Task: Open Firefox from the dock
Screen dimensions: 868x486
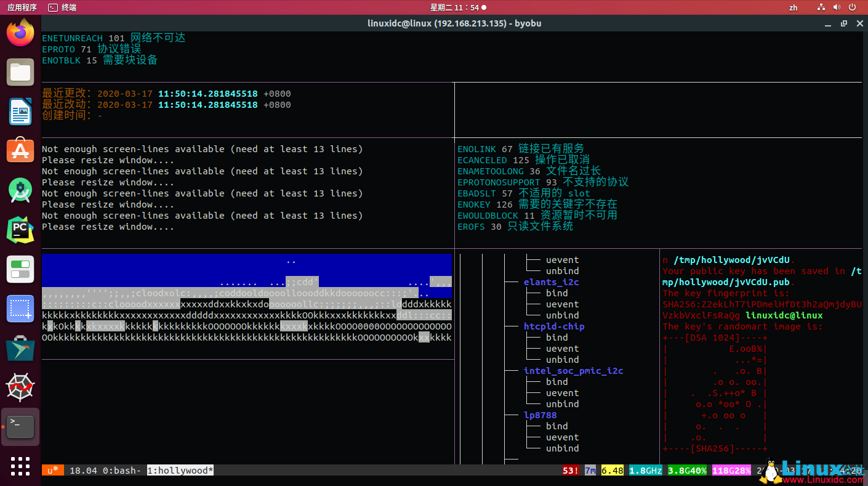Action: [20, 34]
